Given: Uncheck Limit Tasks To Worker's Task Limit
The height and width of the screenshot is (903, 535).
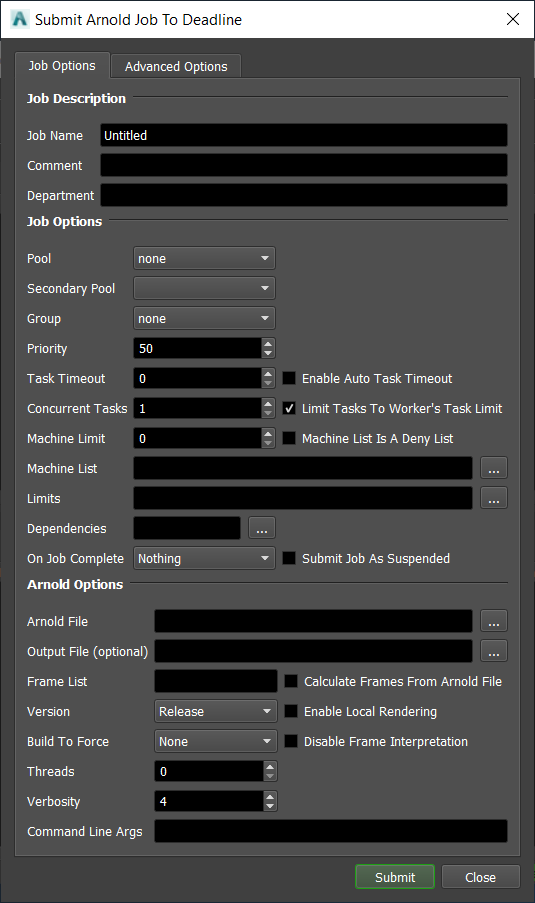Looking at the screenshot, I should click(x=289, y=408).
